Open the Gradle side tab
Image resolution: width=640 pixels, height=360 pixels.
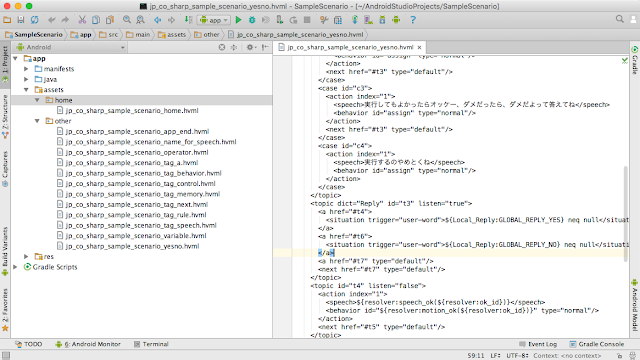(635, 60)
